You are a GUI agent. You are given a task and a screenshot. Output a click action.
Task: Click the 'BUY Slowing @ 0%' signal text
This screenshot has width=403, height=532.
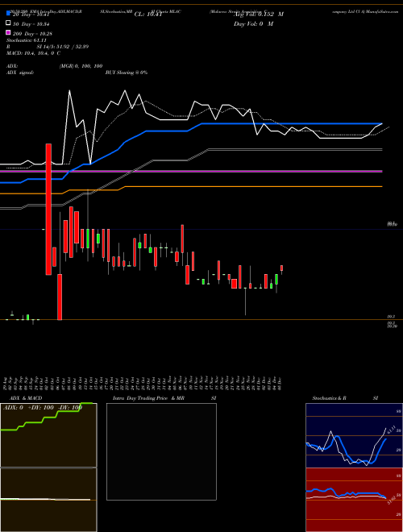pos(127,73)
